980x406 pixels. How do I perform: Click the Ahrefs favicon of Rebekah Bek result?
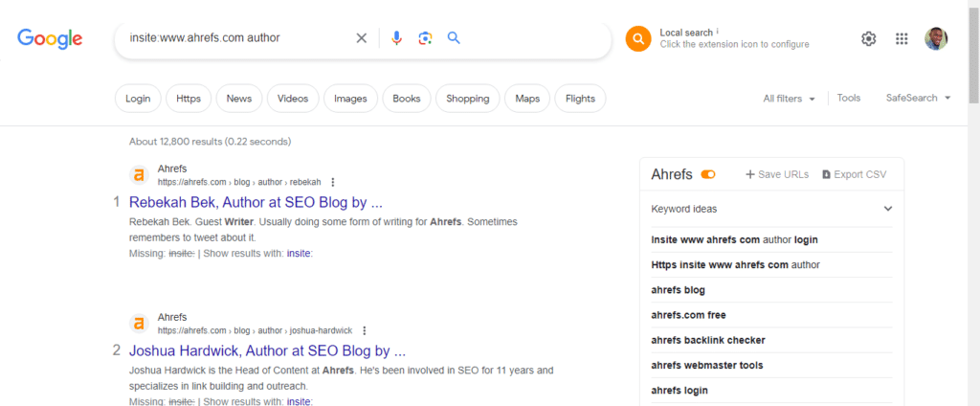pyautogui.click(x=140, y=175)
